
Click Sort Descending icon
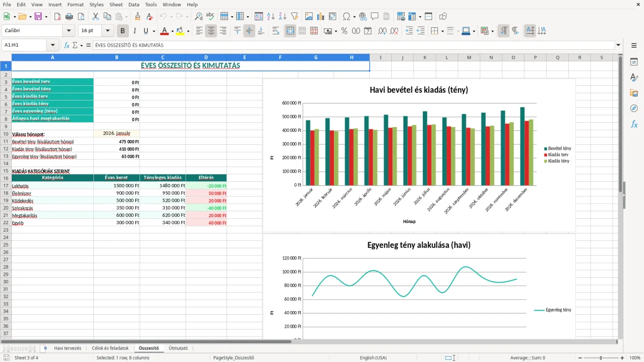[x=282, y=17]
